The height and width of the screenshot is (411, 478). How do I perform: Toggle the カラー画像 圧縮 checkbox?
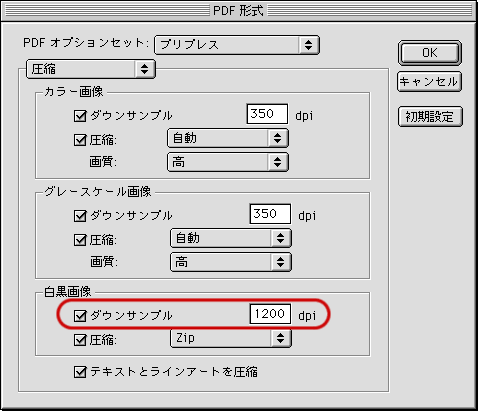click(80, 140)
